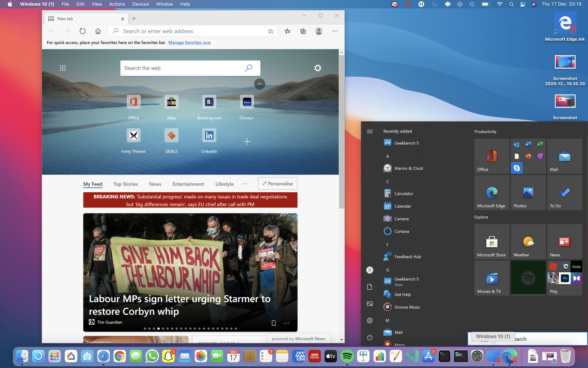Open the Devices menu
The height and width of the screenshot is (368, 588).
[x=141, y=4]
